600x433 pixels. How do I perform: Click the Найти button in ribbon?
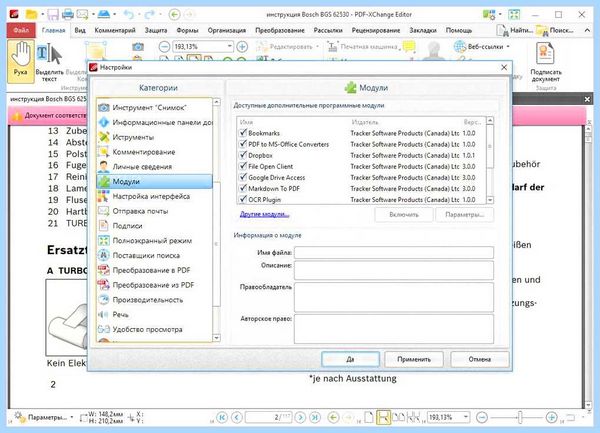[515, 30]
